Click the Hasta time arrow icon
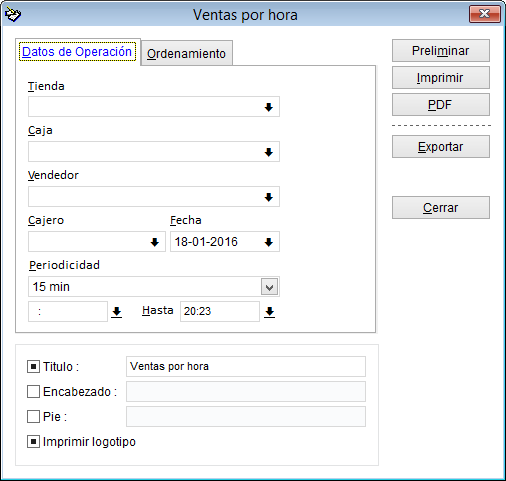506x481 pixels. pyautogui.click(x=269, y=312)
